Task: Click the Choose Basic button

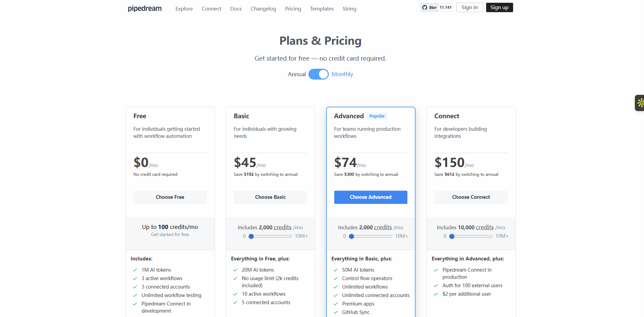Action: [270, 197]
